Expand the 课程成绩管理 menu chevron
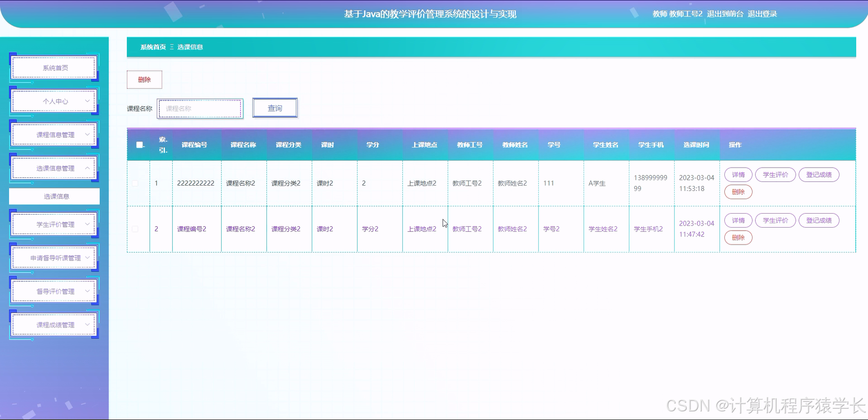Viewport: 868px width, 420px height. 87,325
